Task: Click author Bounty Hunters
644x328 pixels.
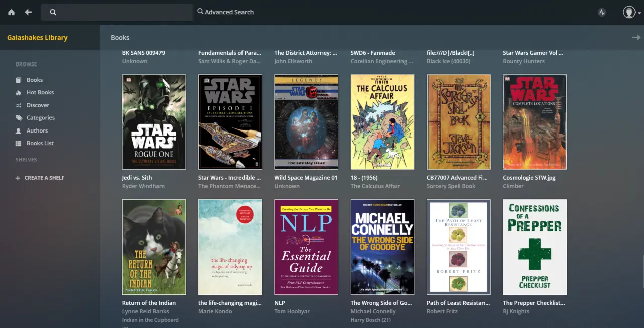Action: tap(524, 61)
